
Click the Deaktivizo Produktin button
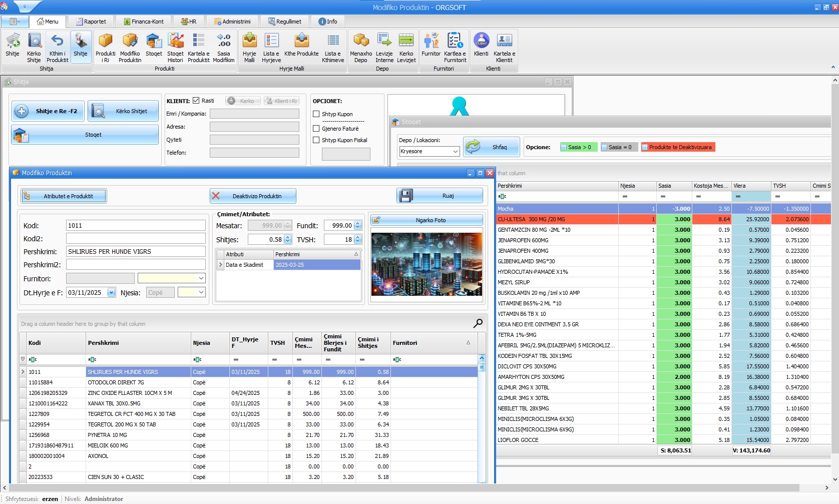click(x=253, y=196)
